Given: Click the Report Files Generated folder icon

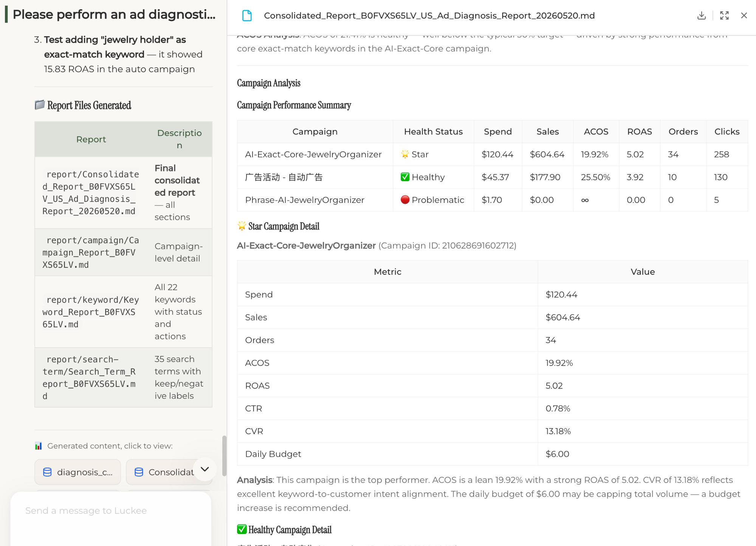Looking at the screenshot, I should pyautogui.click(x=40, y=105).
